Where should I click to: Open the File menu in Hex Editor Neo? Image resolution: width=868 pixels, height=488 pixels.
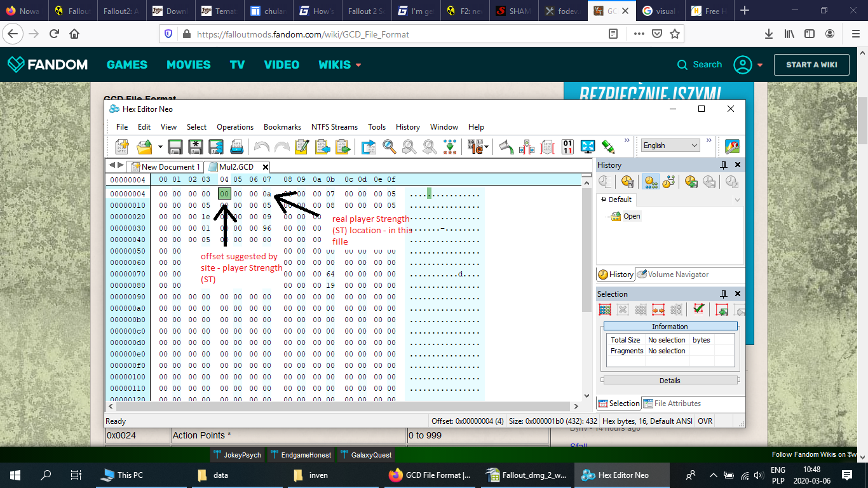click(122, 126)
